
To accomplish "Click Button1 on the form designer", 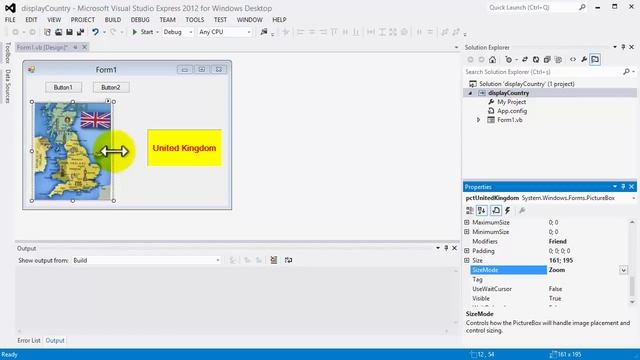I will [x=63, y=87].
